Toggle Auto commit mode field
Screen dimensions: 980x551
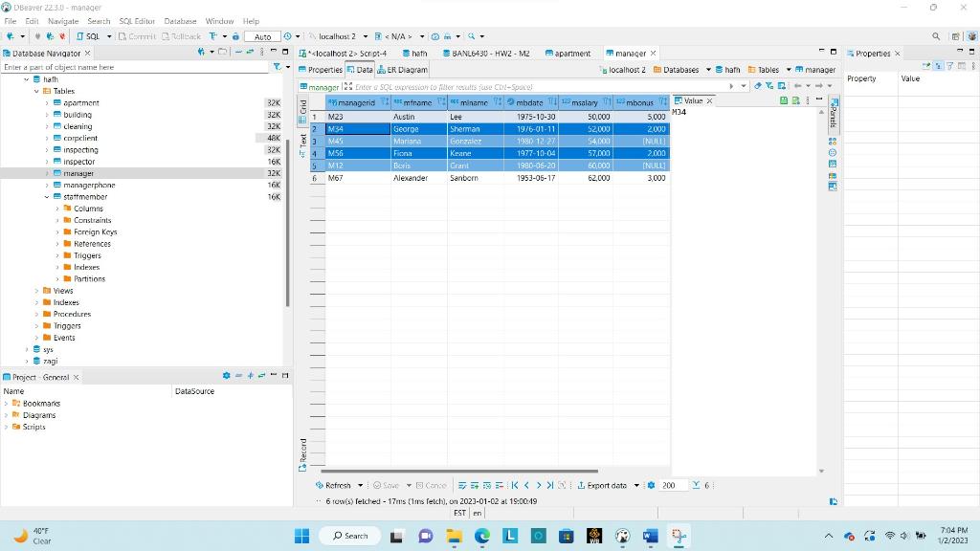262,37
